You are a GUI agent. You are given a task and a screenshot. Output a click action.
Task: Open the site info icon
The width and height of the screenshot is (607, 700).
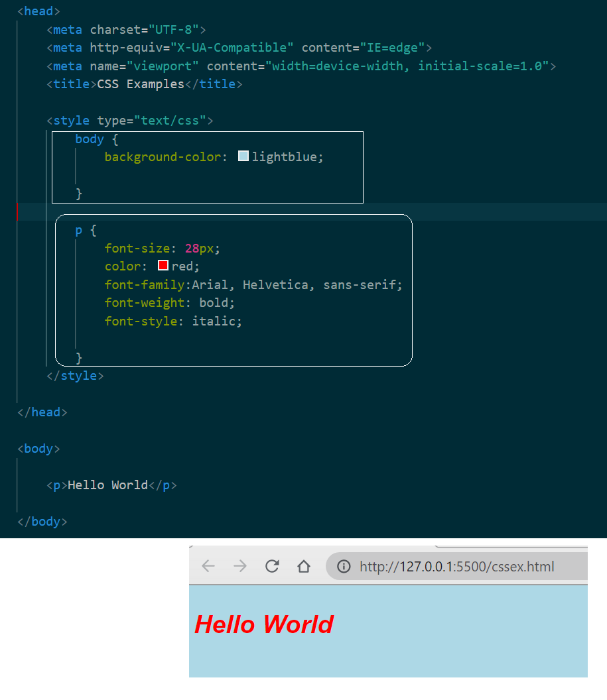[344, 567]
